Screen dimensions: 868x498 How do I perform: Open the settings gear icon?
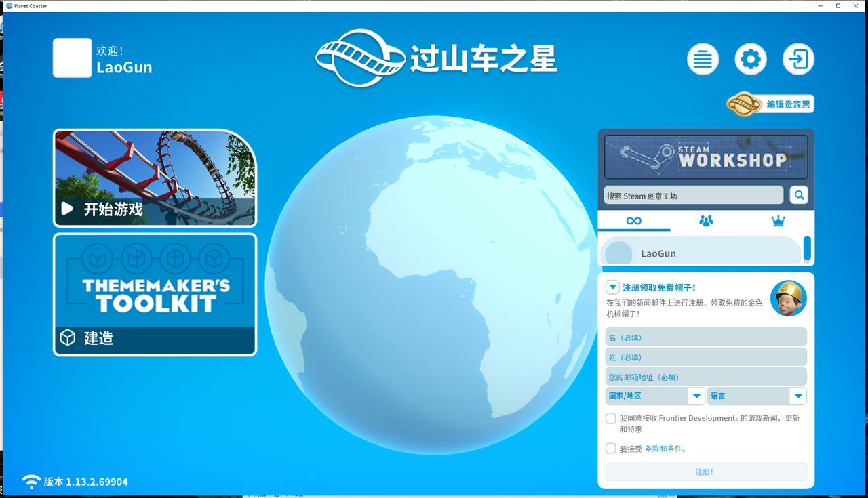pyautogui.click(x=751, y=60)
